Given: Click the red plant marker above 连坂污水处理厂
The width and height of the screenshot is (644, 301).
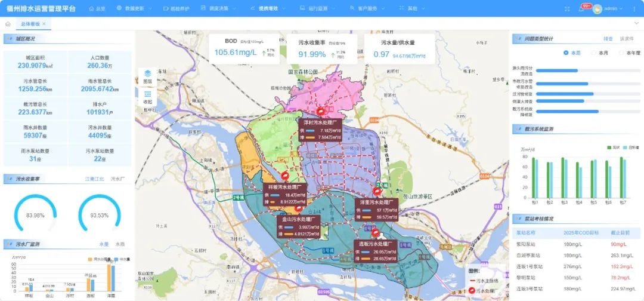Looking at the screenshot, I should click(x=376, y=233).
